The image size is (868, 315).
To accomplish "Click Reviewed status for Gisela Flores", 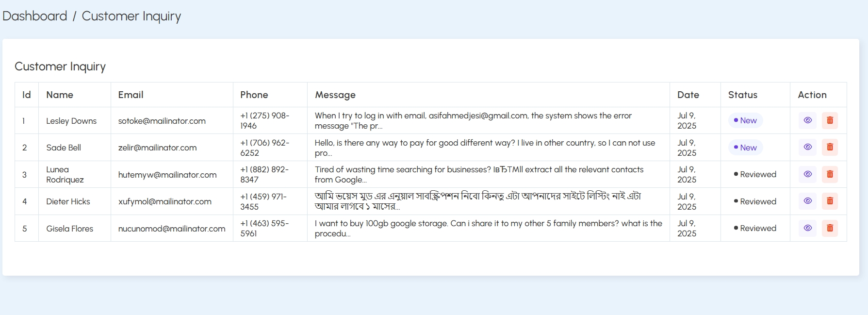I will [755, 228].
